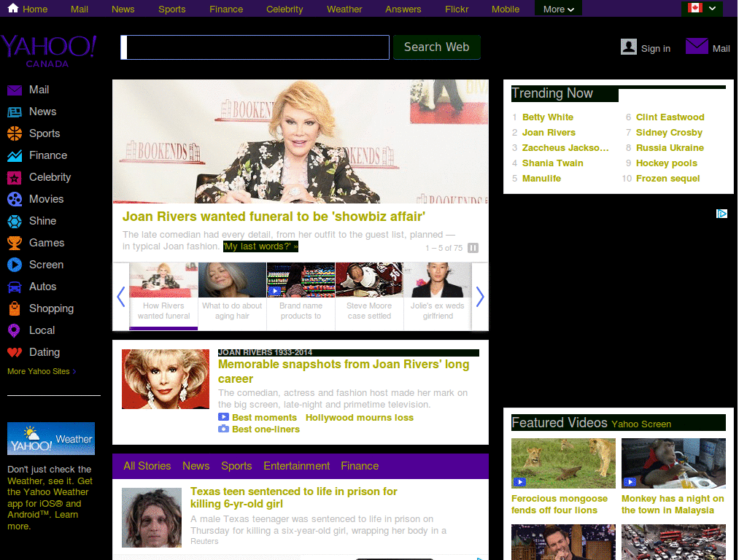Open the Autos car icon
The height and width of the screenshot is (560, 747).
pos(15,287)
